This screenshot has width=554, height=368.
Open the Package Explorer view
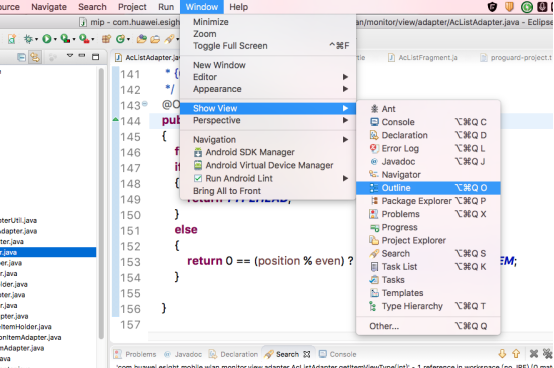pyautogui.click(x=428, y=201)
